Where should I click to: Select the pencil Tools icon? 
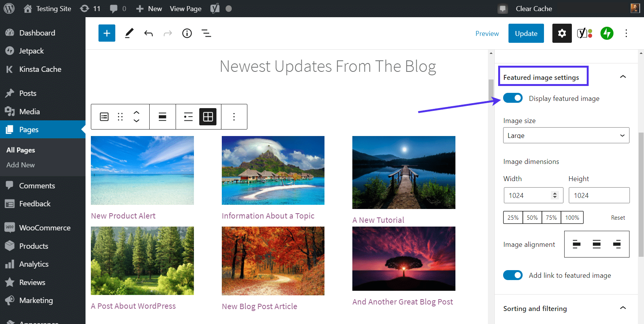point(129,33)
